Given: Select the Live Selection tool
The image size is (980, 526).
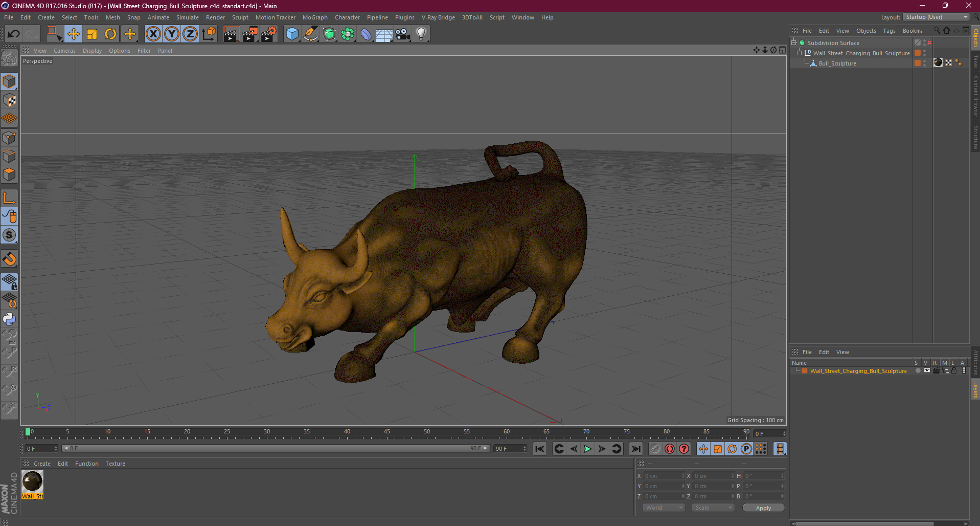Looking at the screenshot, I should coord(54,34).
